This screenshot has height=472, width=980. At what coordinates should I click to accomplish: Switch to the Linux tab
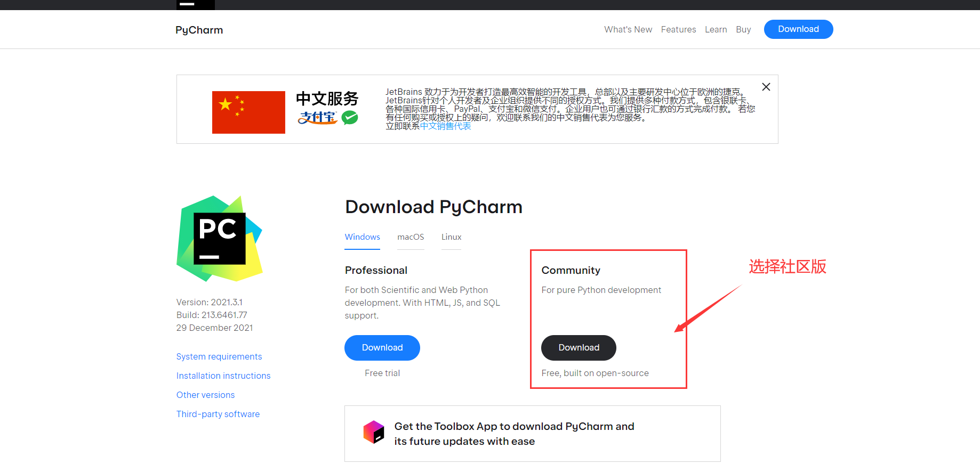(451, 237)
